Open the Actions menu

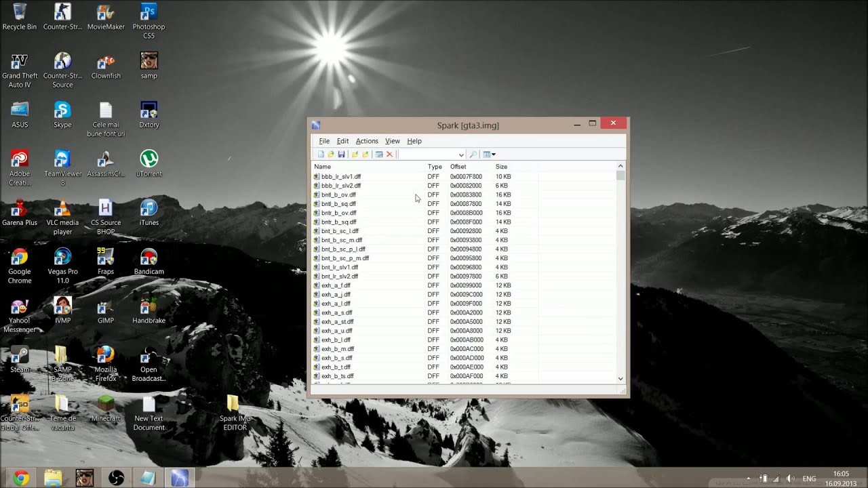coord(367,141)
